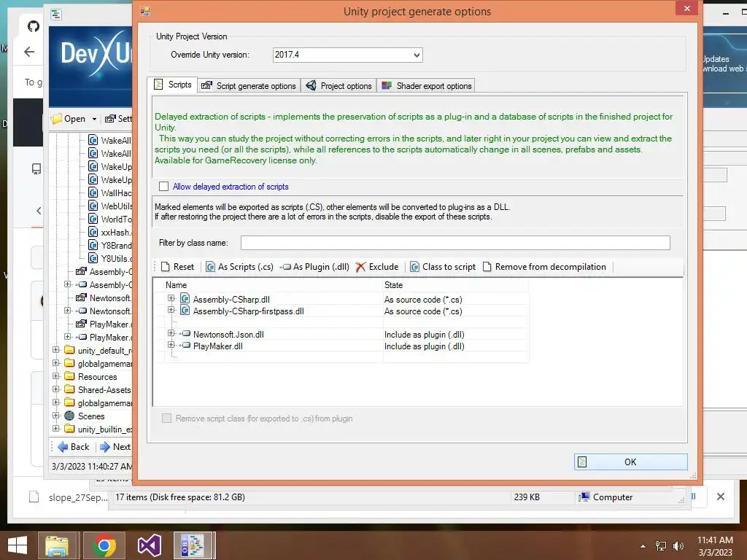Click the Filter by class name field
Image resolution: width=747 pixels, height=560 pixels.
point(455,243)
